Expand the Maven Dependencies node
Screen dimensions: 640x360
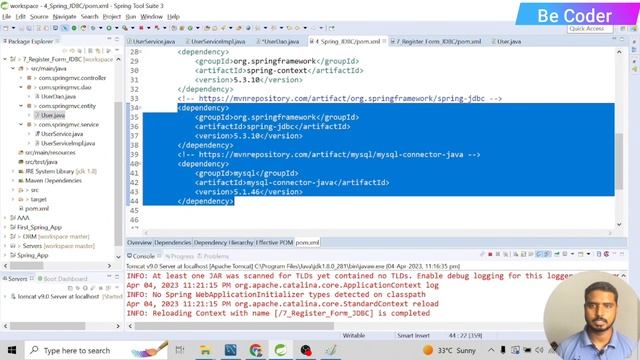(x=13, y=180)
